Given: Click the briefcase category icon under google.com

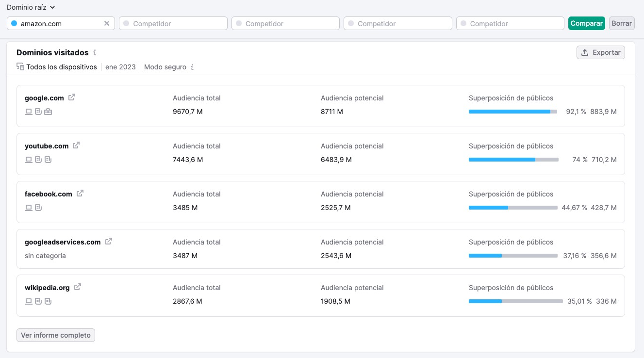Looking at the screenshot, I should (48, 112).
